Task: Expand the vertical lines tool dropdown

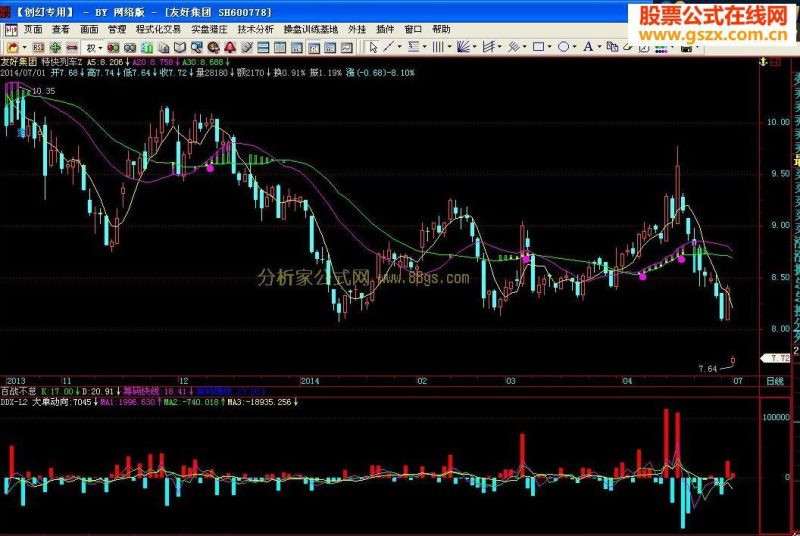Action: pos(449,47)
